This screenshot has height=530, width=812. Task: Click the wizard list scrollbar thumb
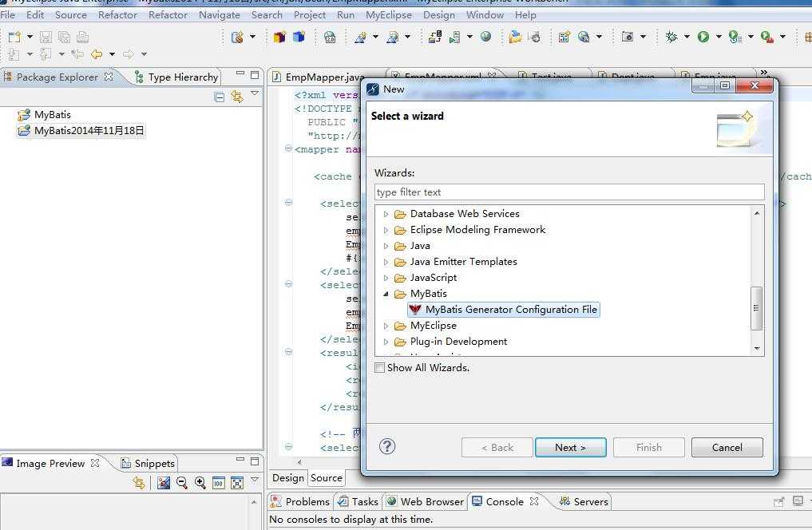756,308
